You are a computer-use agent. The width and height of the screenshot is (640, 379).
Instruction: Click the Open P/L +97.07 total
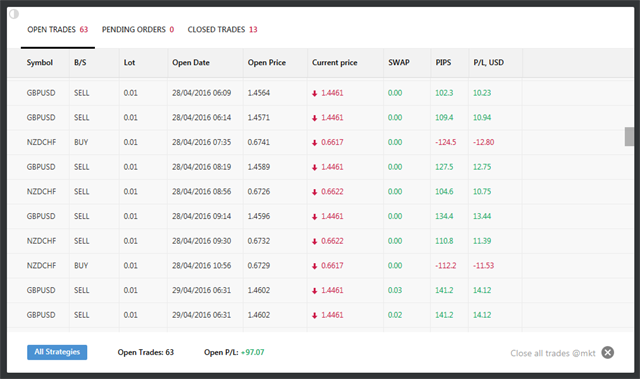coord(234,352)
